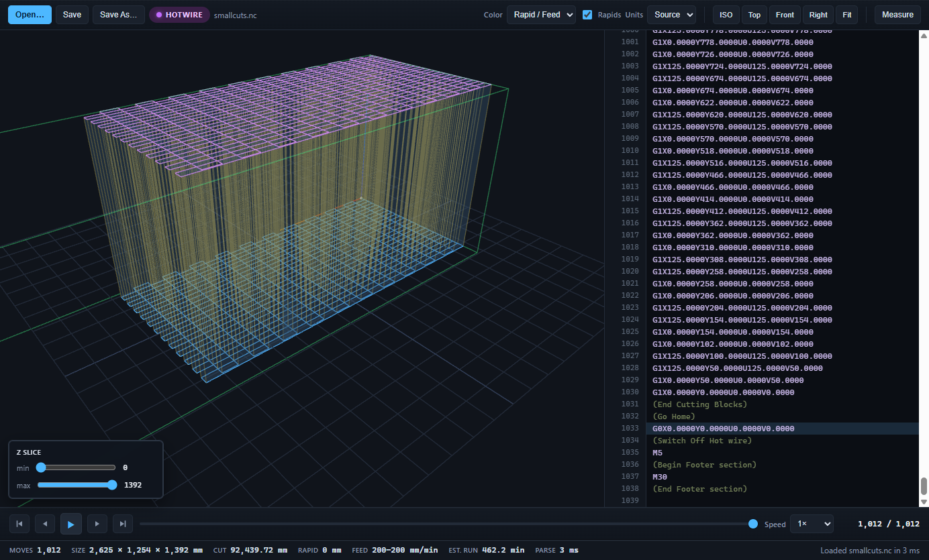The image size is (929, 560).
Task: Click the SIZE 2,625 × 1,254 × 1,392 mm status
Action: pyautogui.click(x=137, y=551)
